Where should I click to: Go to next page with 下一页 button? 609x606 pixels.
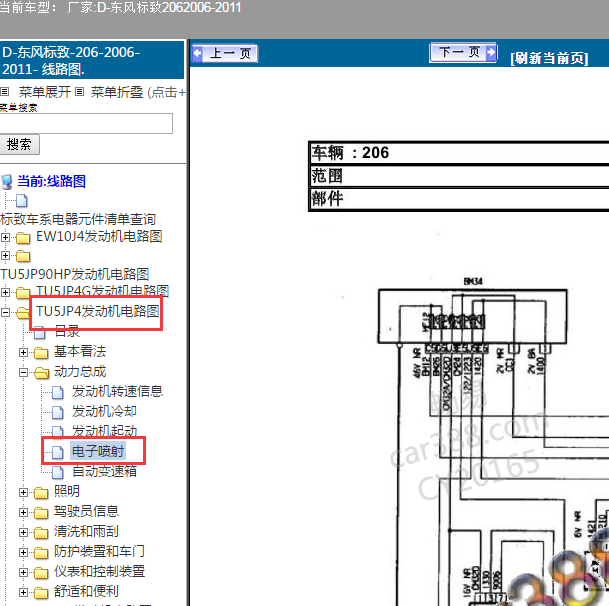pos(463,52)
